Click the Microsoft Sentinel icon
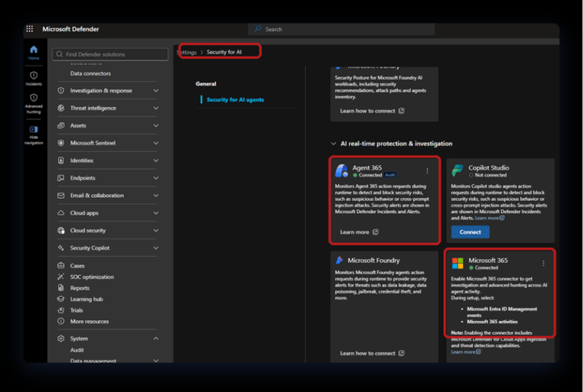The width and height of the screenshot is (583, 392). click(61, 143)
